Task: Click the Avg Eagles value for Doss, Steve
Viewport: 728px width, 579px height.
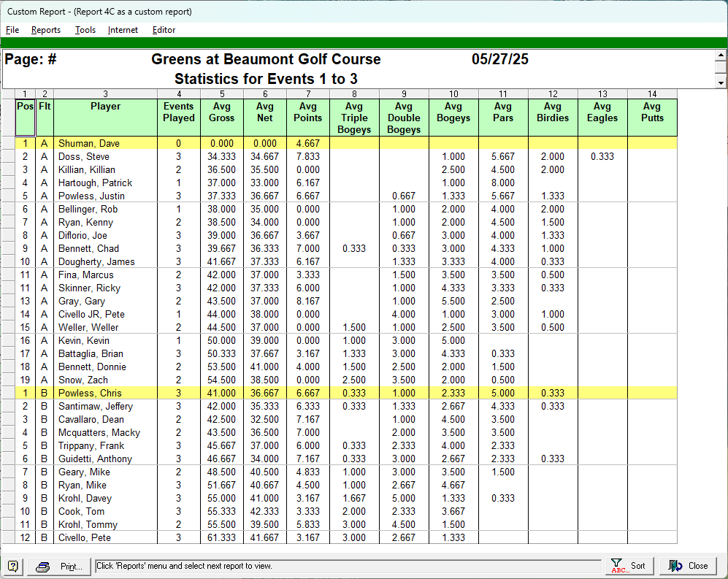Action: 602,157
